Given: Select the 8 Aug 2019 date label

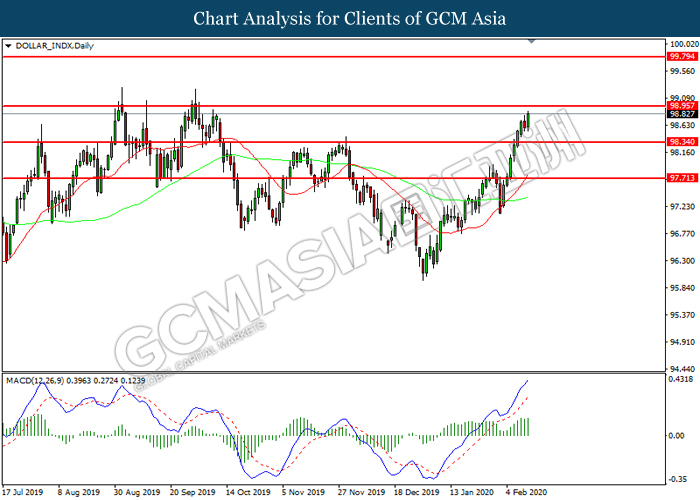Looking at the screenshot, I should tap(79, 492).
